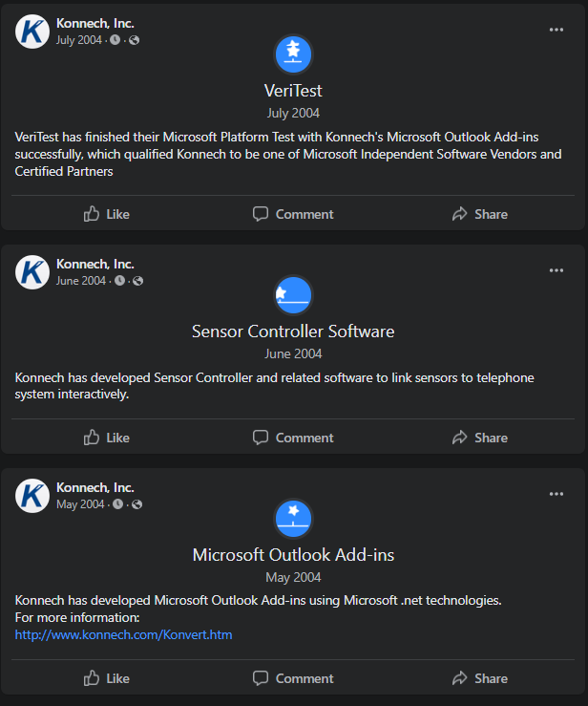Viewport: 588px width, 706px height.
Task: Click the Konnech logo on June 2004 post
Action: [32, 272]
